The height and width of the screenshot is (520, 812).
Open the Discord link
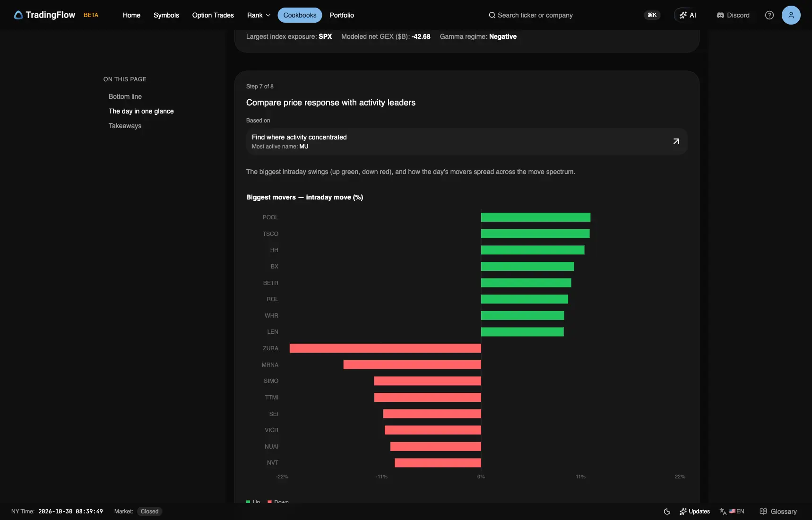pos(733,15)
